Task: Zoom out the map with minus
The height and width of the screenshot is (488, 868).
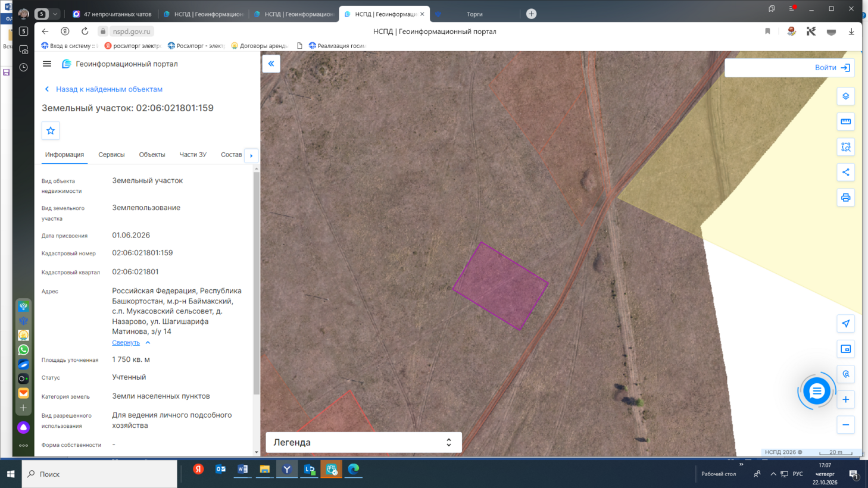Action: tap(845, 425)
